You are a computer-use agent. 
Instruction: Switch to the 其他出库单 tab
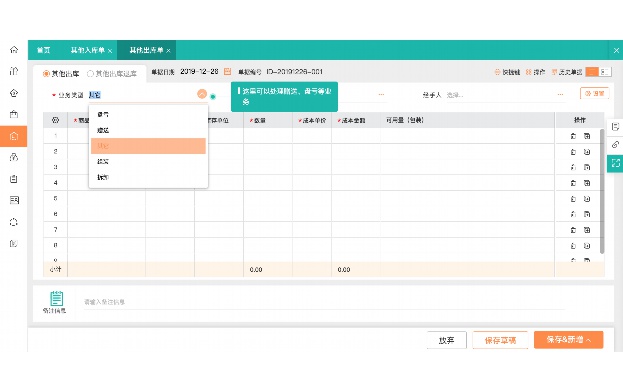[x=146, y=50]
